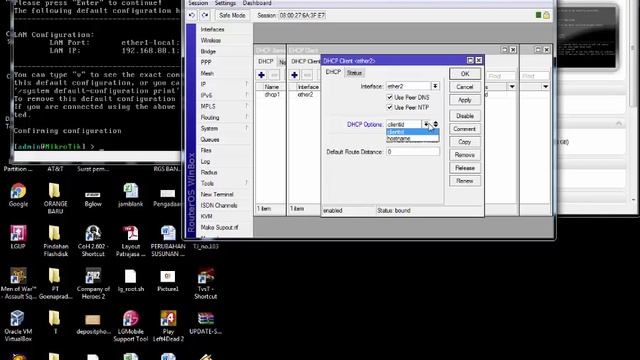Select the Men of War Assault Squad icon
The height and width of the screenshot is (360, 640).
18,276
